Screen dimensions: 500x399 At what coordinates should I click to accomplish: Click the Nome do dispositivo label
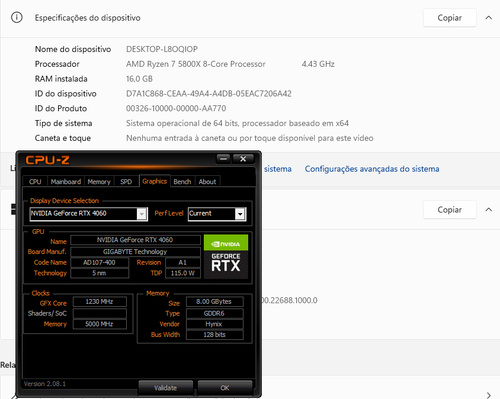tap(73, 49)
